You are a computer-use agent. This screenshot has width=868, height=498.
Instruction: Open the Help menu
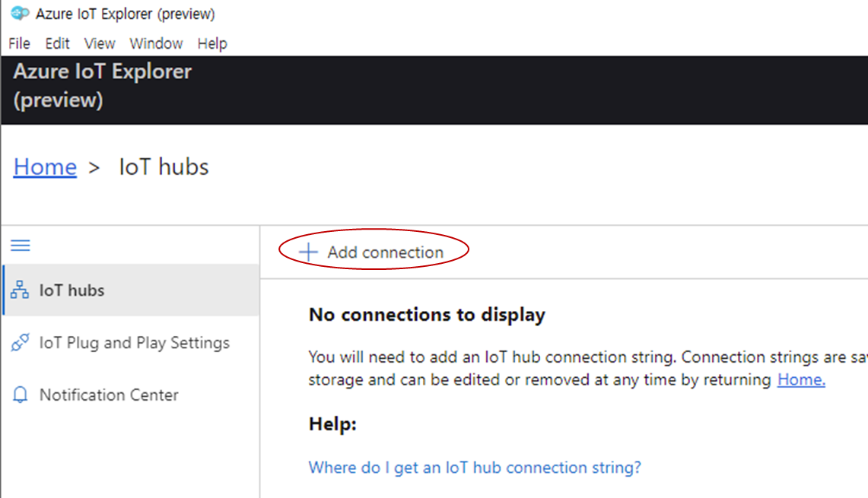pos(212,43)
